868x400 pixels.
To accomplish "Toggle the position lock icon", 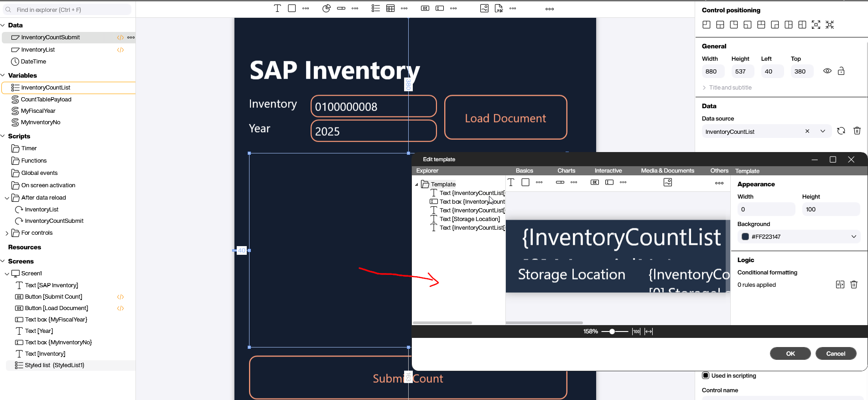I will tap(841, 71).
